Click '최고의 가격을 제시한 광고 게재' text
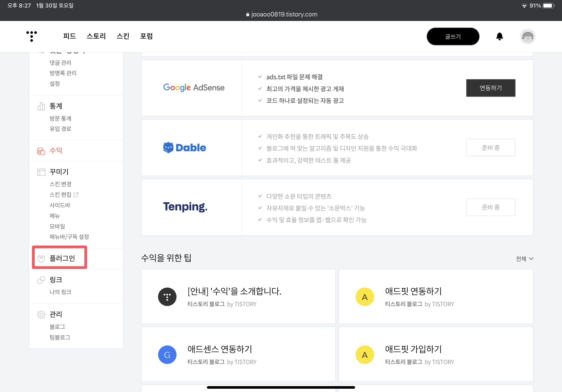 point(305,89)
